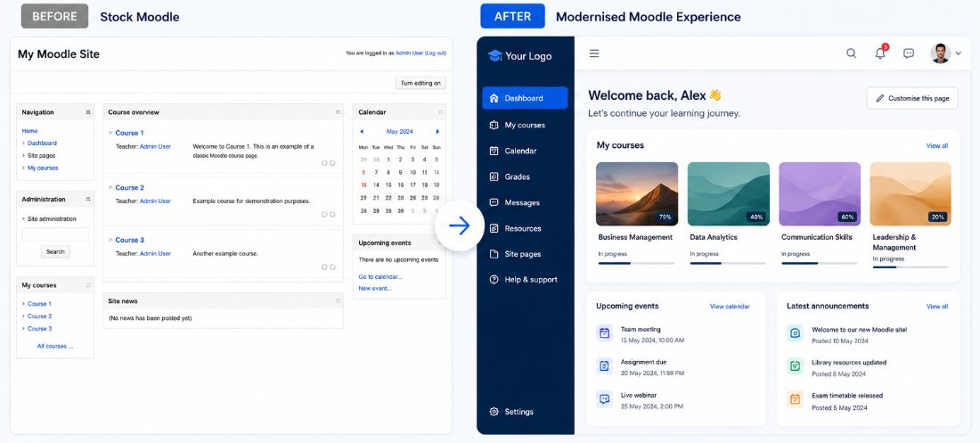
Task: Open the chat messages icon in top bar
Action: [x=909, y=53]
